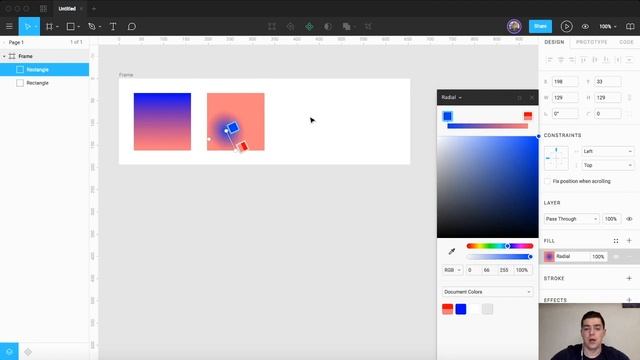Image resolution: width=640 pixels, height=360 pixels.
Task: Open the file browser grid icon
Action: 43,9
